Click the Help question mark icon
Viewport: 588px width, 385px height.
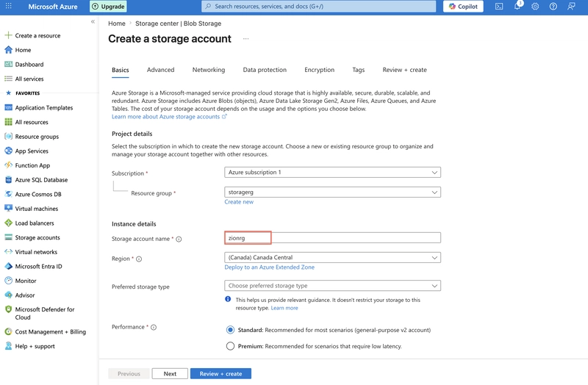553,7
